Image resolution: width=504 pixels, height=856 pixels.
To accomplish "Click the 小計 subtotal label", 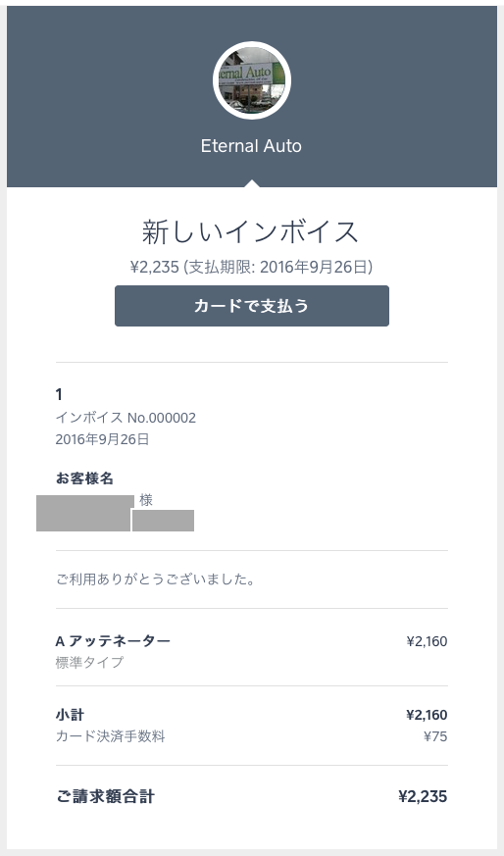I will point(70,715).
